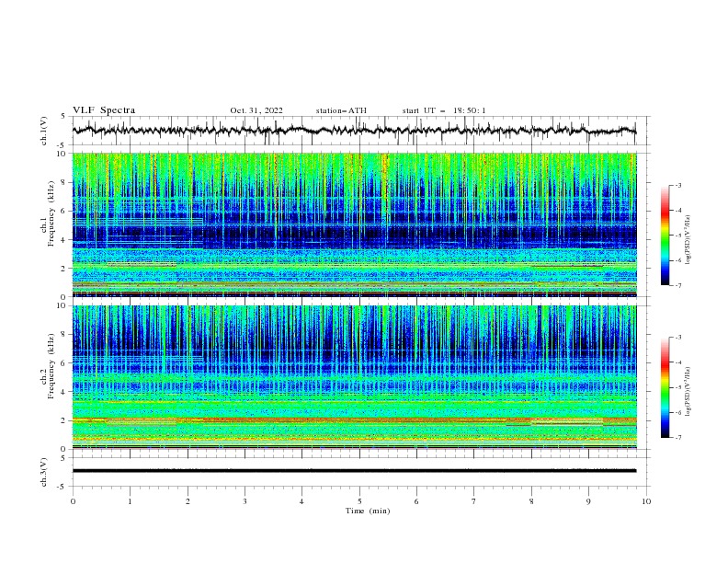Screen dimensions: 728x563
Task: Click the "-7" label on ch.2 colorbar
Action: click(678, 438)
